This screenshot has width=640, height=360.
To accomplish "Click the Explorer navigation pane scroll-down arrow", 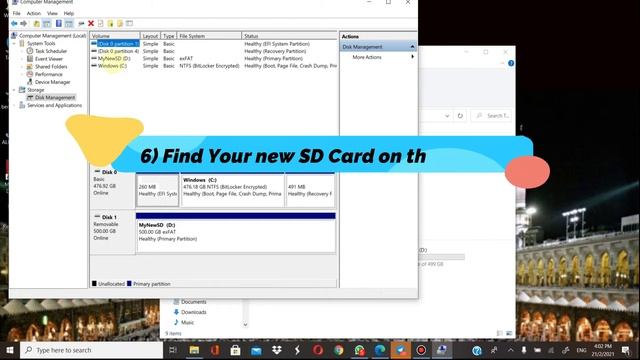I will click(245, 325).
